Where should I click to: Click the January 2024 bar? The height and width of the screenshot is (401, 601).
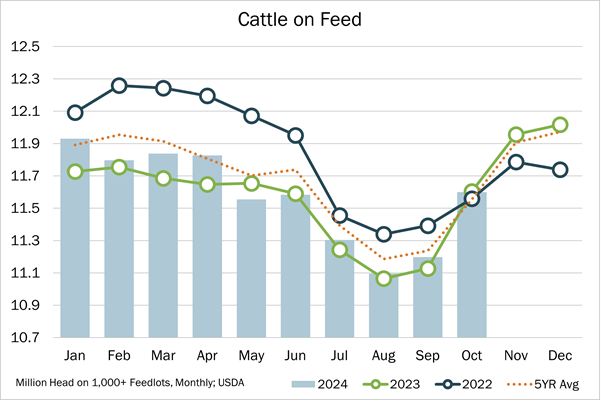coord(75,238)
